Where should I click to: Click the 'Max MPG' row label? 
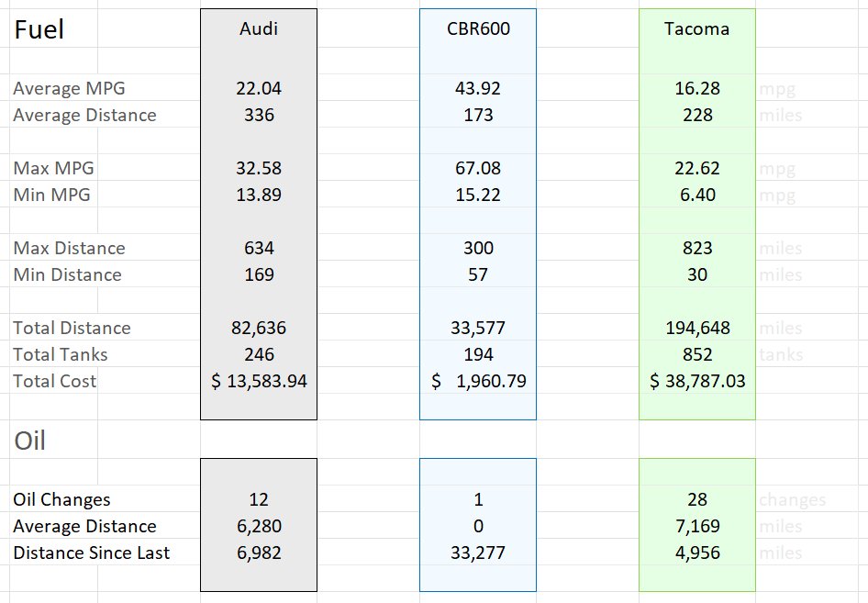[54, 168]
